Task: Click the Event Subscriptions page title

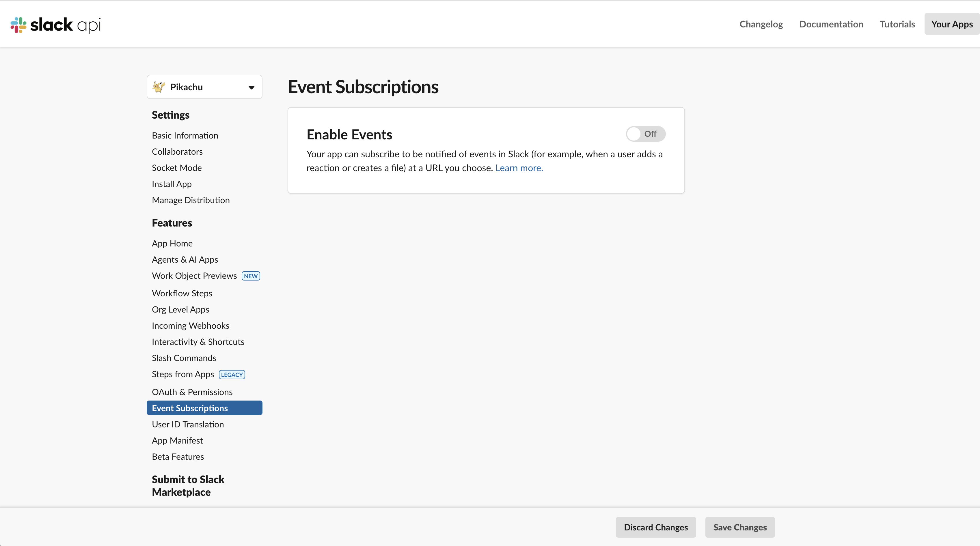Action: point(363,87)
